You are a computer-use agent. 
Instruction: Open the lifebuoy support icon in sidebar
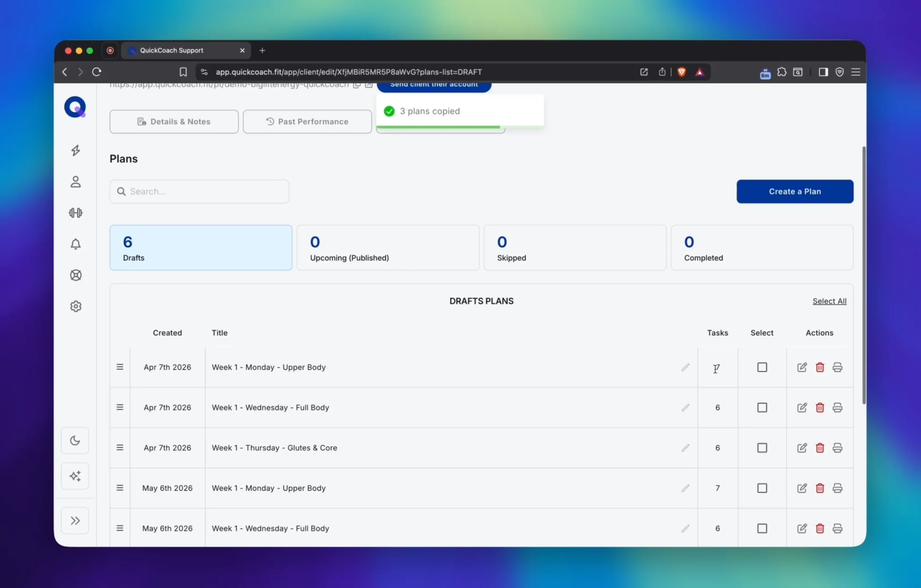coord(76,275)
